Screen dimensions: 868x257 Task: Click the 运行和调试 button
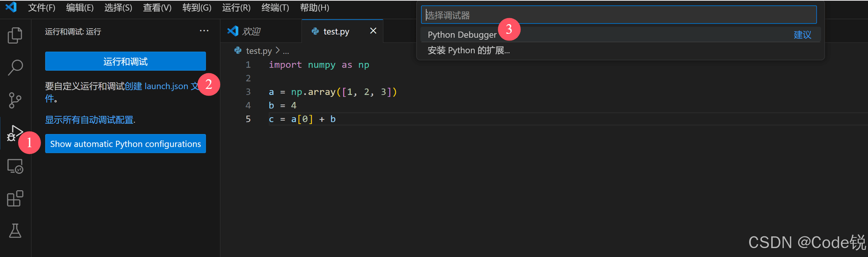[125, 61]
